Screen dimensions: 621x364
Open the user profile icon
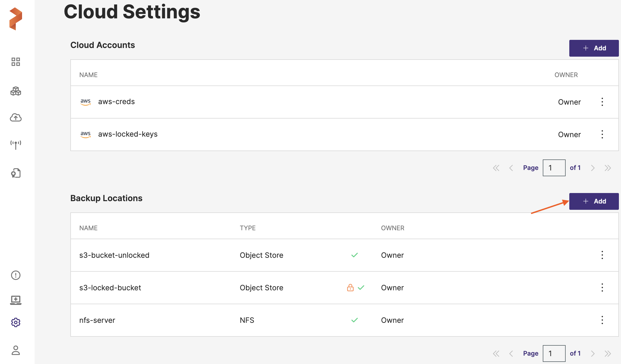pos(16,350)
